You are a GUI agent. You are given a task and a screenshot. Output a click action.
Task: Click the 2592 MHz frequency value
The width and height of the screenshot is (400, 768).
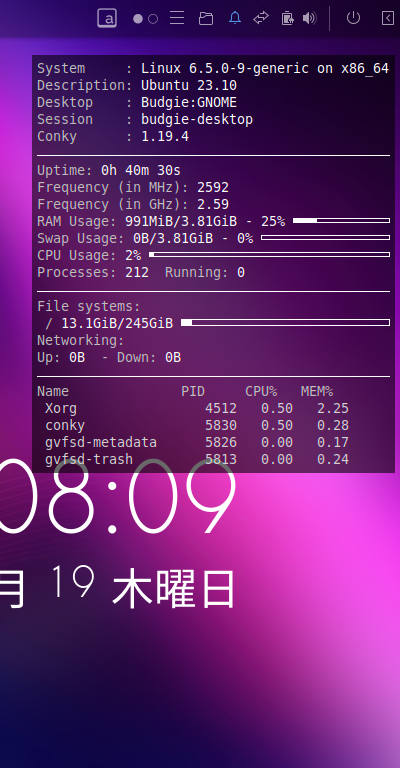pos(213,188)
